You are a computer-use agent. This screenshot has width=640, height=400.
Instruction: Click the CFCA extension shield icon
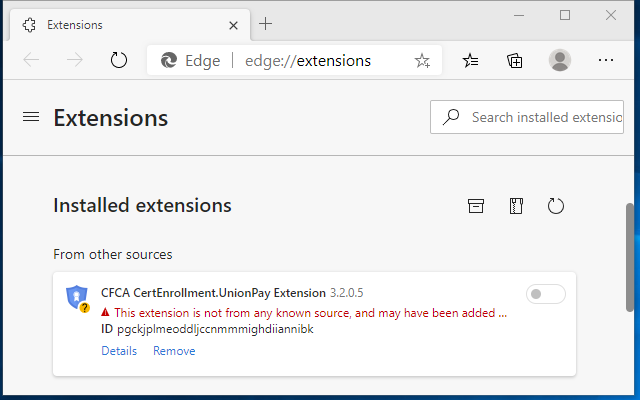pos(77,298)
